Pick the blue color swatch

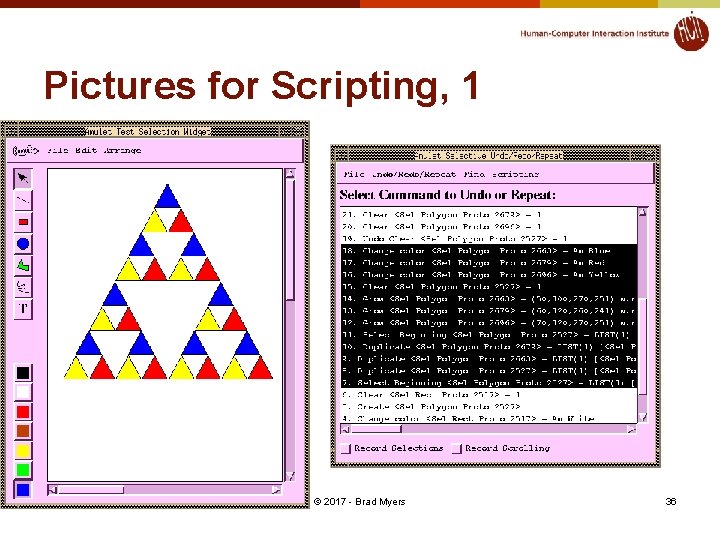23,490
